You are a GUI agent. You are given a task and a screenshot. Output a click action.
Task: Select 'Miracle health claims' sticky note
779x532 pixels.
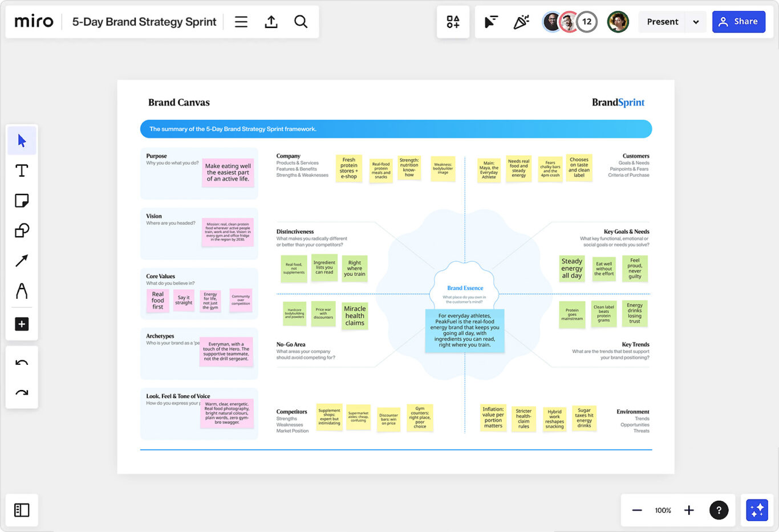click(x=355, y=316)
